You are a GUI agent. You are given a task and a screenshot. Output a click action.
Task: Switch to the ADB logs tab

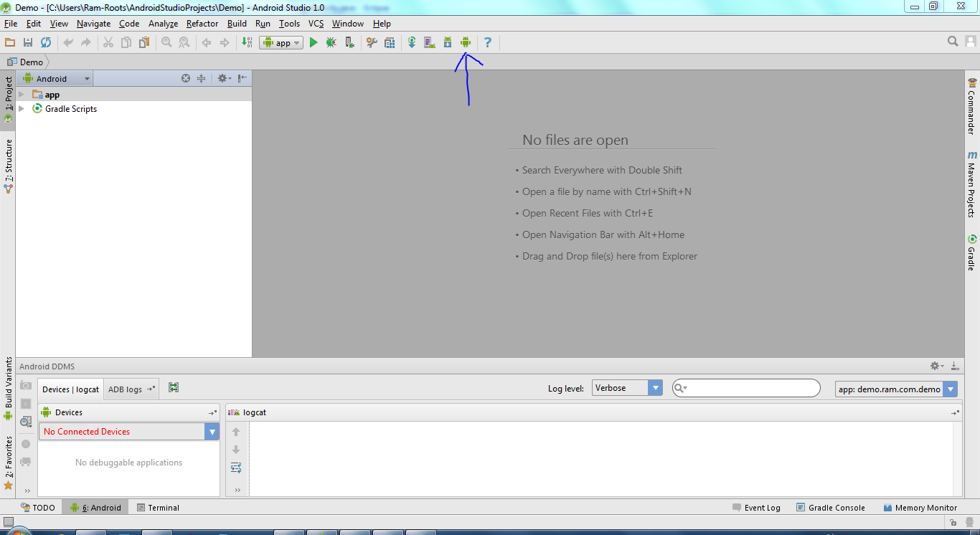pyautogui.click(x=131, y=389)
